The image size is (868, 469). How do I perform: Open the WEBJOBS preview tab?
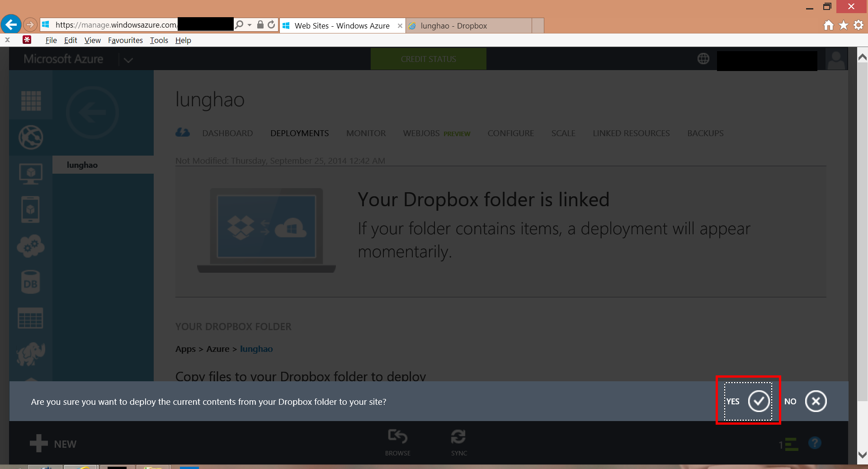coord(437,133)
